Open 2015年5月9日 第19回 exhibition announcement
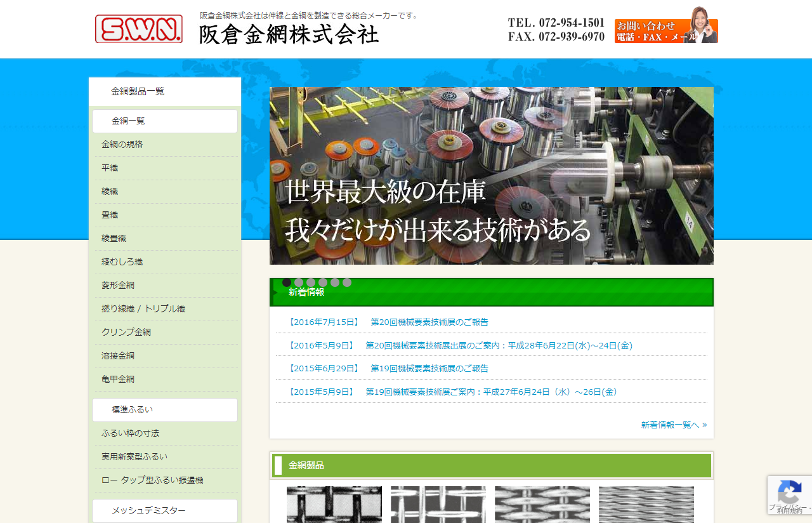 tap(452, 392)
